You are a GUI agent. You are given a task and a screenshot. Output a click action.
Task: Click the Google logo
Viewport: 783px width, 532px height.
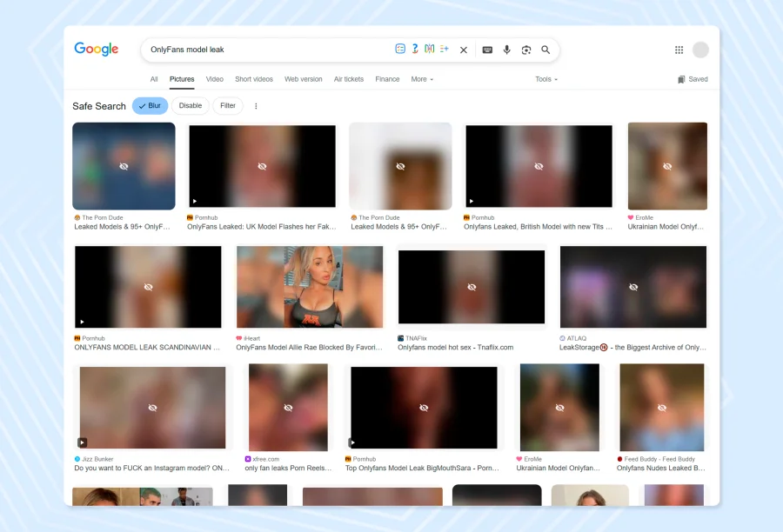point(96,50)
